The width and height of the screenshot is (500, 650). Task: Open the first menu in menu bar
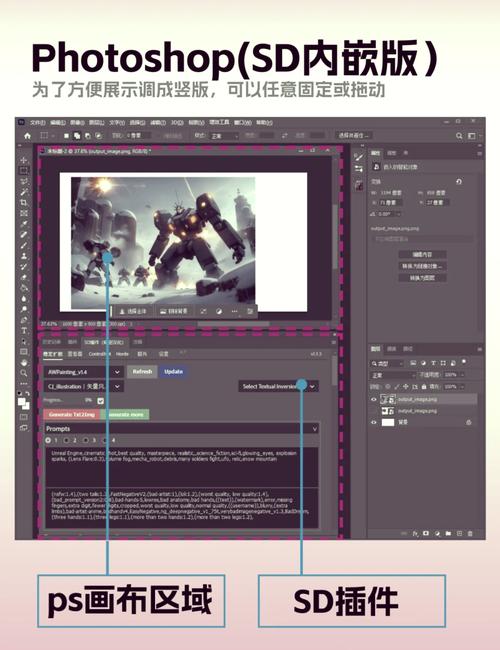(x=37, y=123)
